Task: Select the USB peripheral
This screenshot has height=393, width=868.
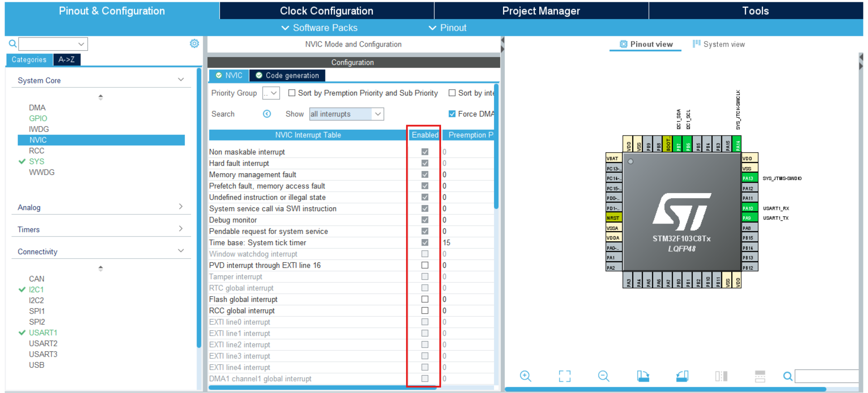Action: point(37,365)
